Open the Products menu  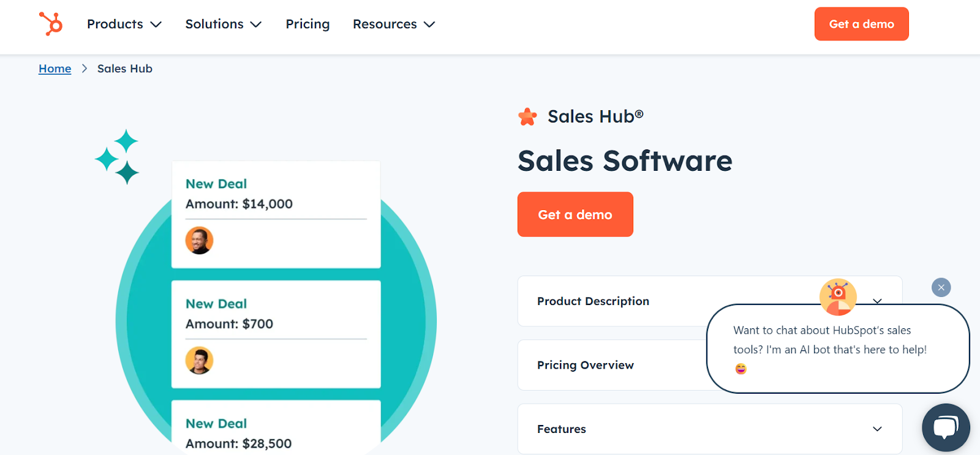(124, 24)
